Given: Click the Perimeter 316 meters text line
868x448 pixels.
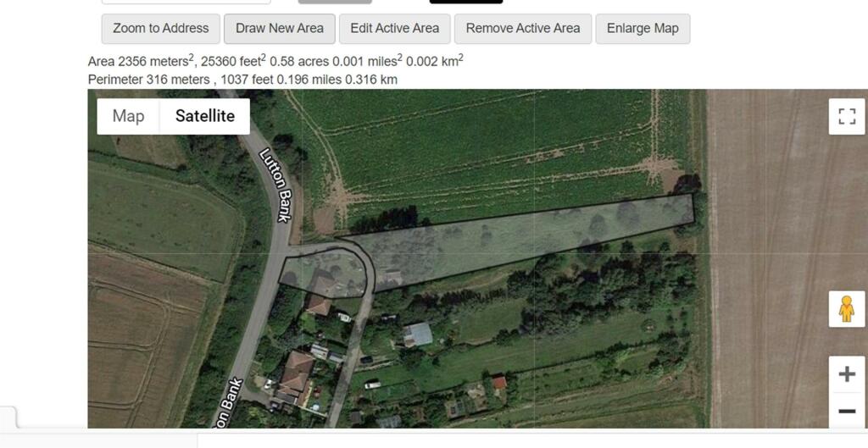Looking at the screenshot, I should click(242, 80).
